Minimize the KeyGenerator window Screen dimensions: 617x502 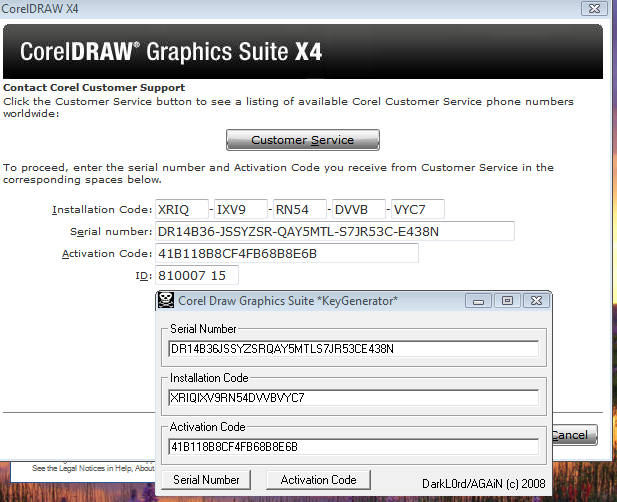pos(478,301)
